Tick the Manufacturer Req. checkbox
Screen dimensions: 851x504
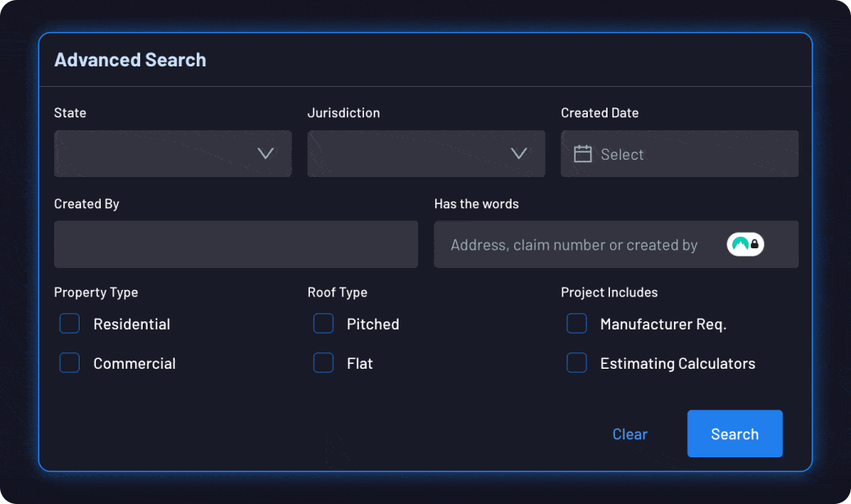[576, 324]
